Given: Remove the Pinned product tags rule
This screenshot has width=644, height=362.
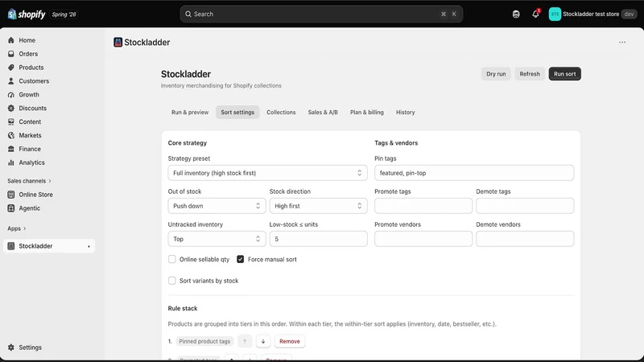Looking at the screenshot, I should (290, 341).
